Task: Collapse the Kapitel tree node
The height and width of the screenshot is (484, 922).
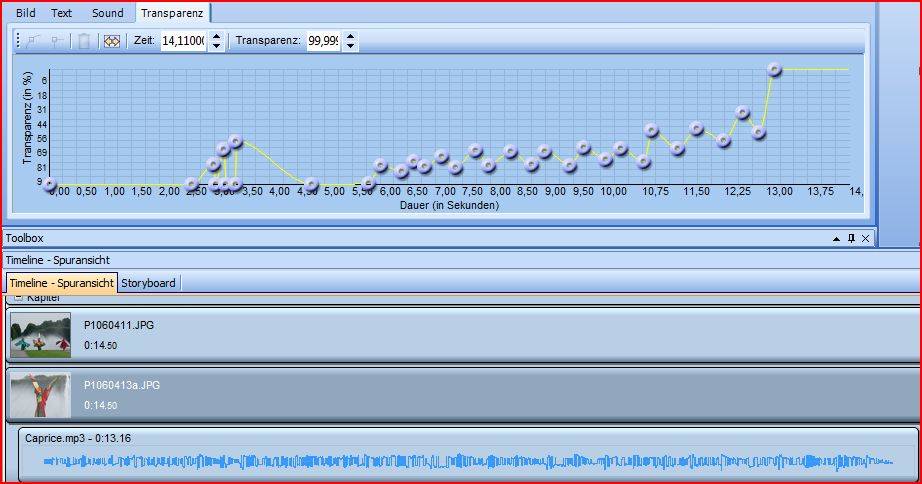Action: pos(17,298)
